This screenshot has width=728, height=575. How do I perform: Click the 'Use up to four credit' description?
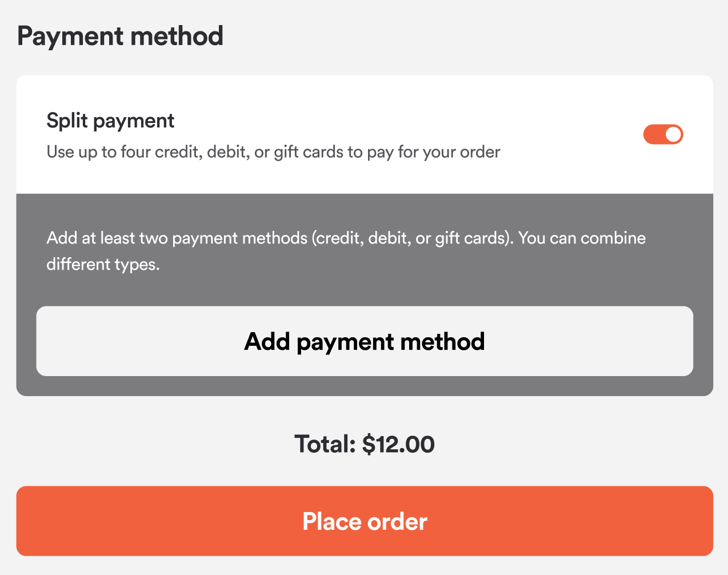[x=273, y=152]
